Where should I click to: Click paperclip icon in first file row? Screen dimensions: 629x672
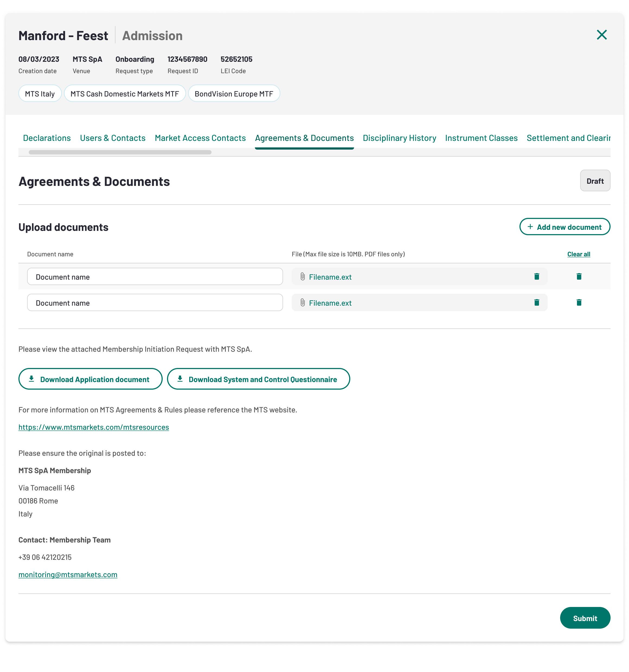tap(302, 276)
